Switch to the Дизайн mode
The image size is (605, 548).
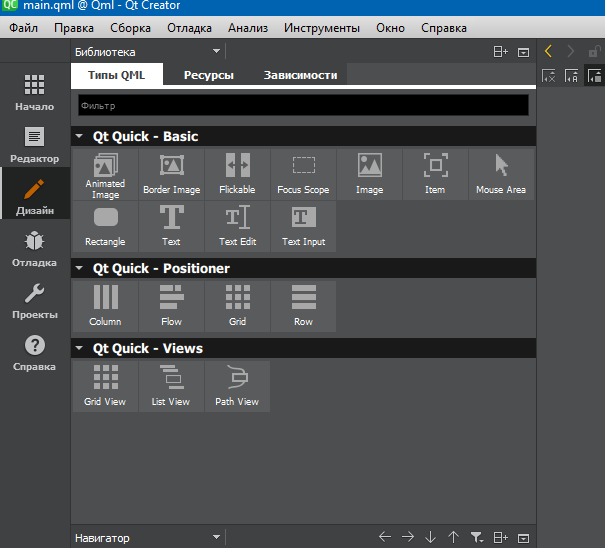click(35, 197)
